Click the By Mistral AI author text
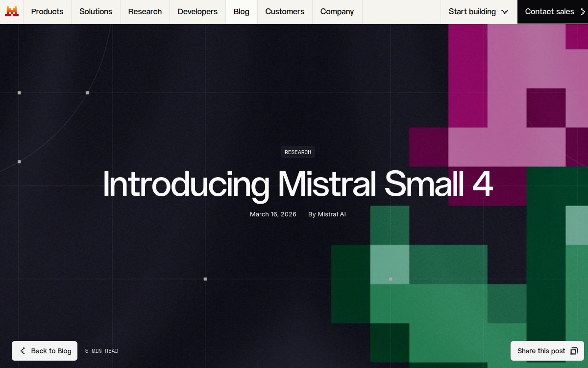588x368 pixels. (x=327, y=214)
